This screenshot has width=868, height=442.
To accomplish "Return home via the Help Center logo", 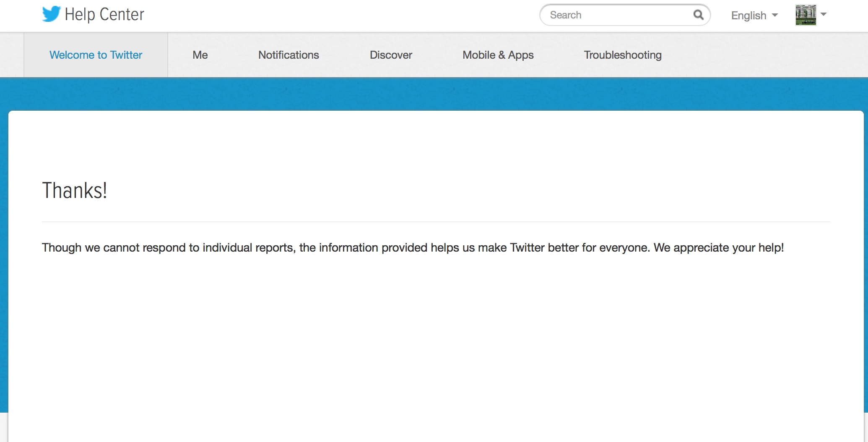I will click(x=92, y=14).
